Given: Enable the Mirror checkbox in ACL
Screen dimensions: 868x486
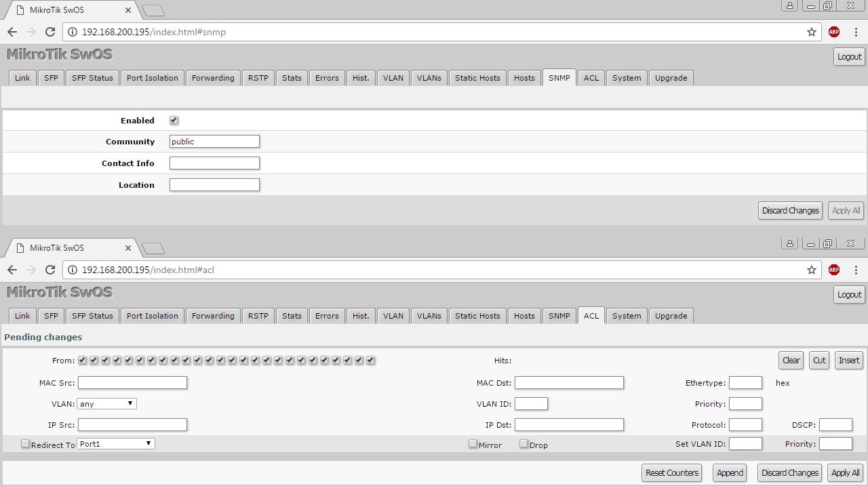Looking at the screenshot, I should (x=473, y=444).
